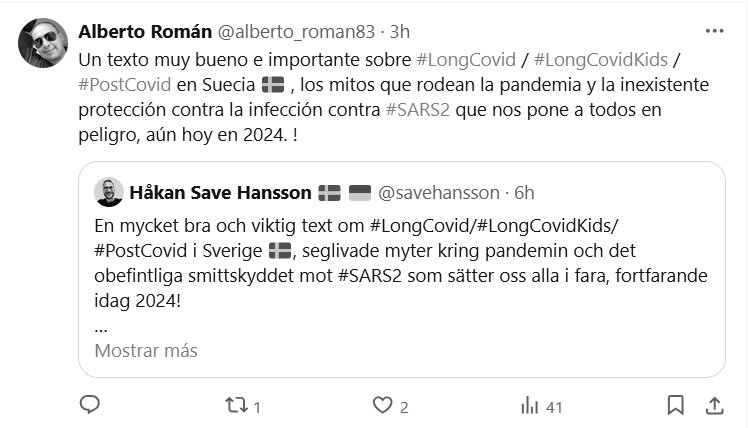
Task: Click the Alberto Román display name
Action: tap(145, 32)
